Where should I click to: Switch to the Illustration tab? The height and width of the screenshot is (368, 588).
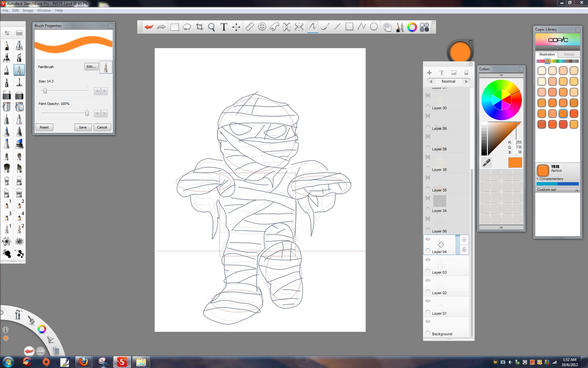pos(547,54)
